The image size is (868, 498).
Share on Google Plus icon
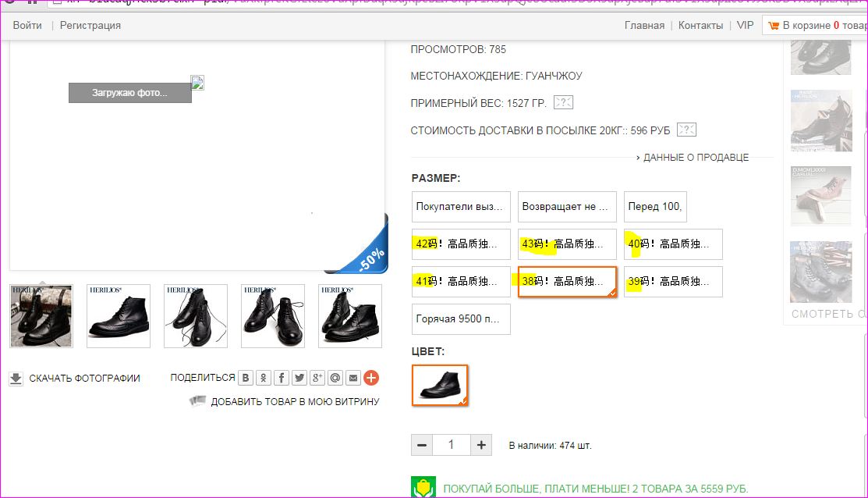(x=317, y=378)
